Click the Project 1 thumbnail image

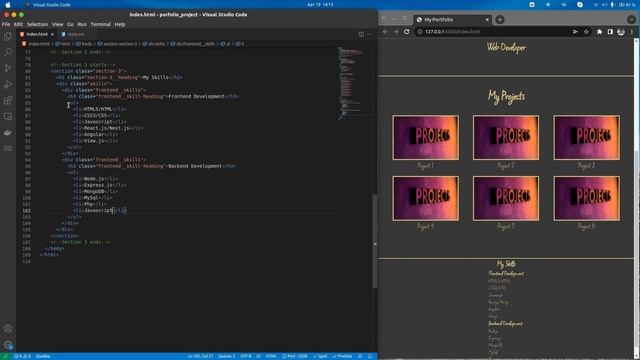tap(425, 138)
